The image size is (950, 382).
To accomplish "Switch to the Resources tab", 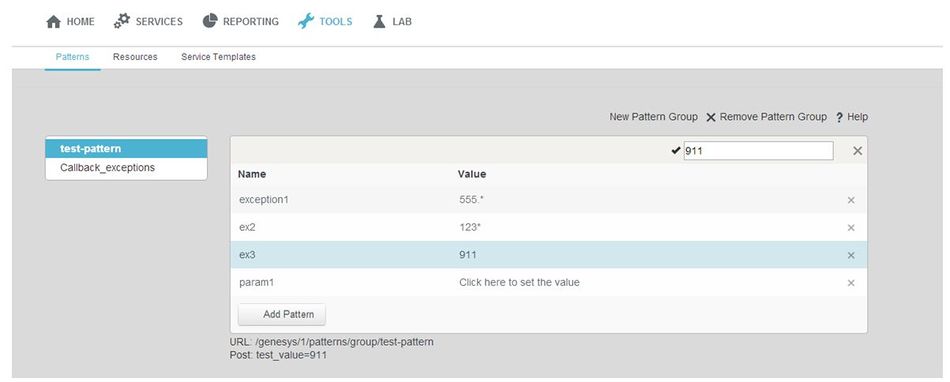I will 135,57.
